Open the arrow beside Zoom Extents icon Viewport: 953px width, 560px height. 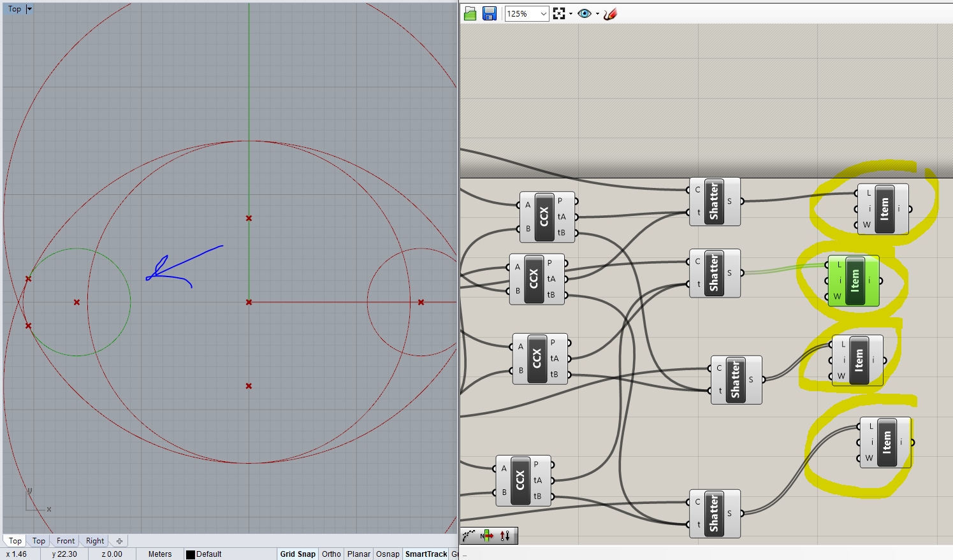(x=571, y=14)
